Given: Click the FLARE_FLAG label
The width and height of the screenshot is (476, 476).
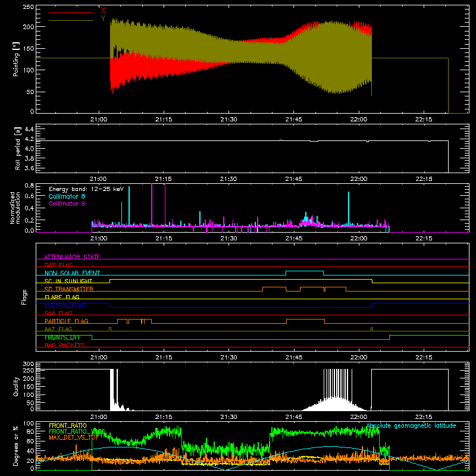Looking at the screenshot, I should pos(62,297).
